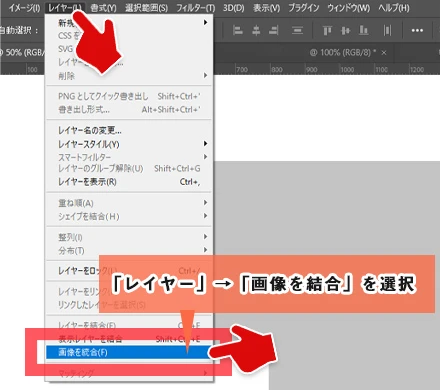Click the align horizontal centers icon
The height and width of the screenshot is (390, 440).
coord(256,31)
